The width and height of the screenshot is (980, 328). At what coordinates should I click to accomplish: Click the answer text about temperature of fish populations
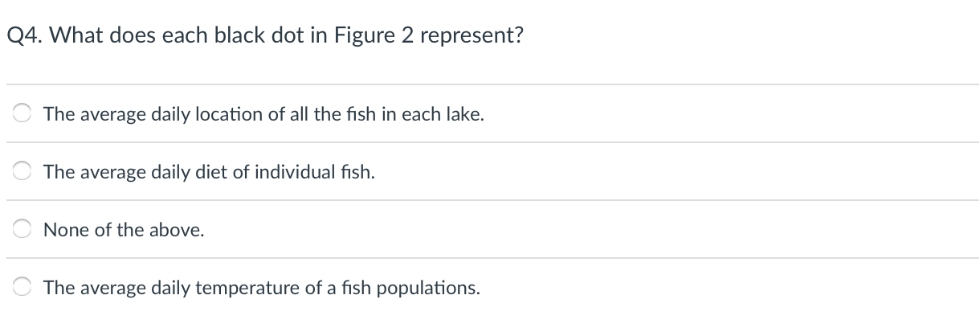(263, 288)
